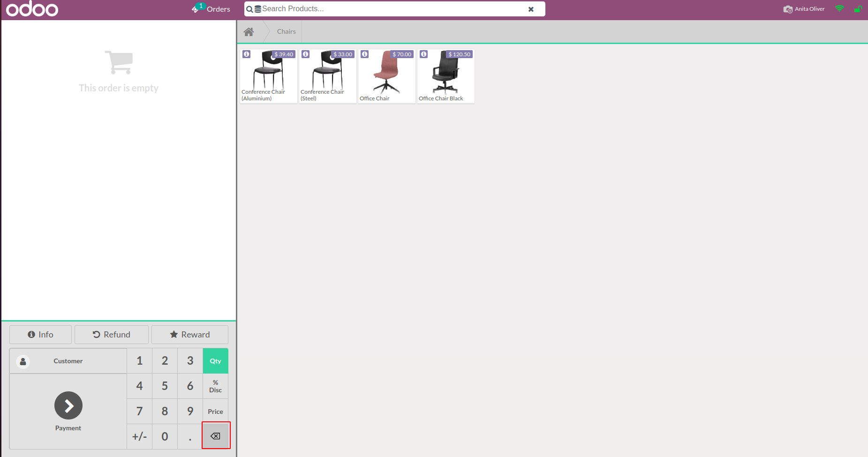Viewport: 868px width, 457px height.
Task: Tap numpad key 5
Action: coord(165,386)
